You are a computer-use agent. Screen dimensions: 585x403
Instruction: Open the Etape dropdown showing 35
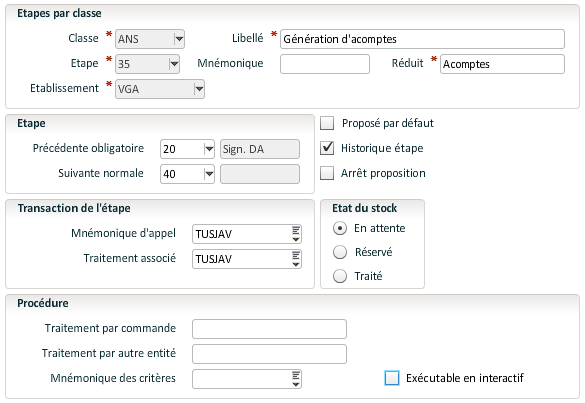(174, 64)
